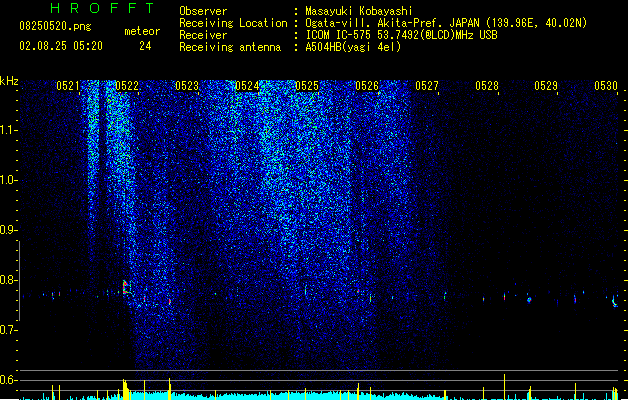Screen dimensions: 629x400
Task: Click the 0525 time marker
Action: pos(307,86)
